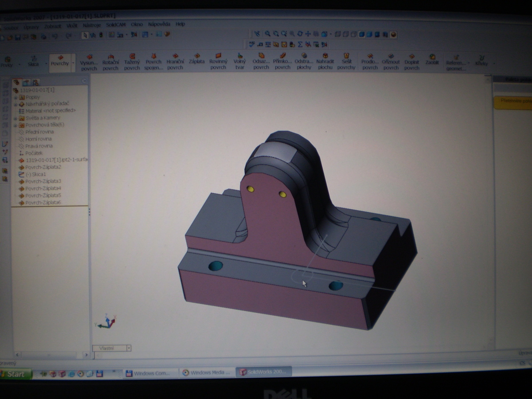Screen dimensions: 532x399
Task: Open the SolidCAM menu
Action: click(116, 24)
